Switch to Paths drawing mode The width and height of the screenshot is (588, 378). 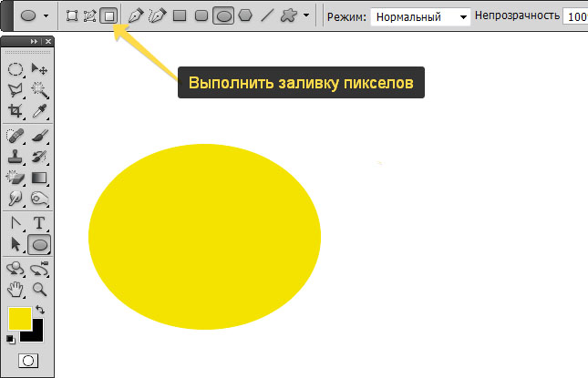click(90, 15)
